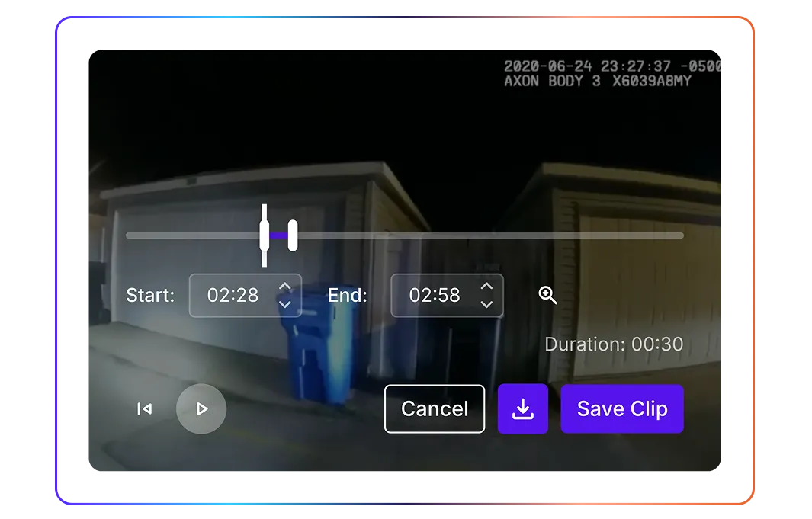Select the start trim handle on the timeline
Viewport: 812px width, 519px height.
click(x=265, y=235)
